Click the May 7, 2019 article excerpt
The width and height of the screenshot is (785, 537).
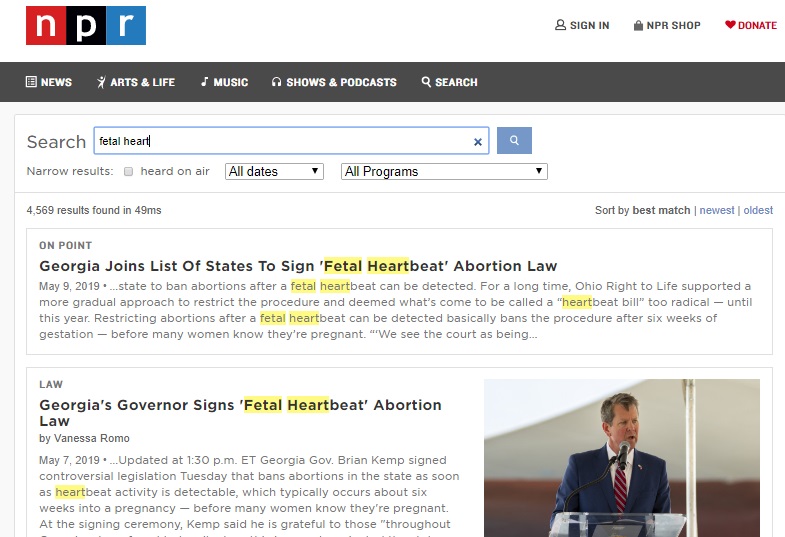(x=249, y=495)
